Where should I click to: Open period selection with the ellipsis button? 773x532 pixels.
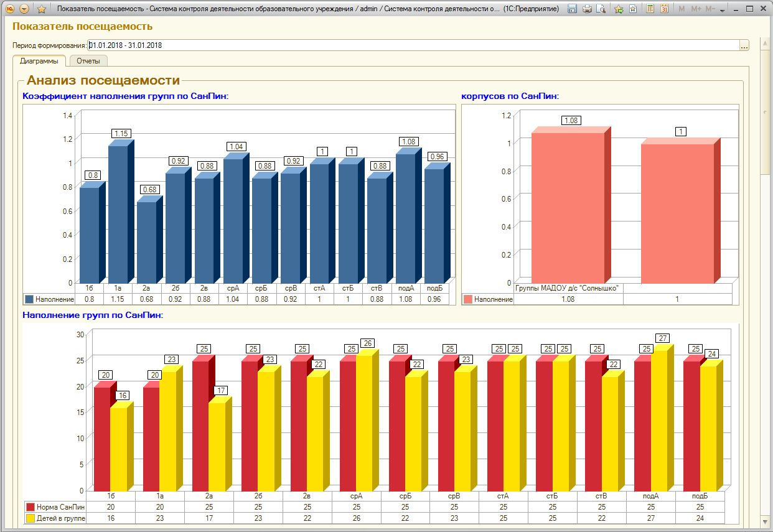744,45
